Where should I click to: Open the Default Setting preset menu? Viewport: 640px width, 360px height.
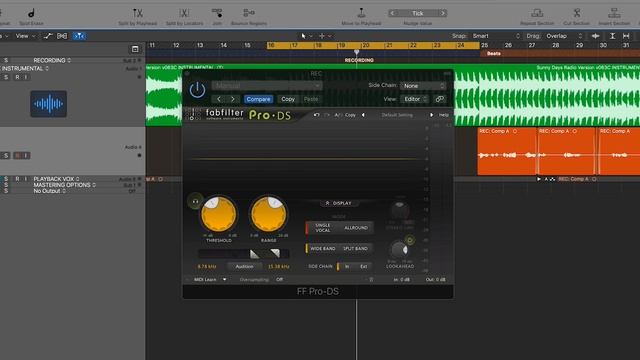pos(397,115)
